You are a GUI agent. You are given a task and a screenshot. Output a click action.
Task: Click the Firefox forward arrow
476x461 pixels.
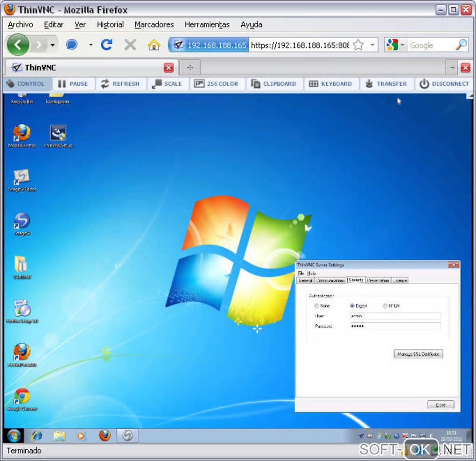point(39,45)
